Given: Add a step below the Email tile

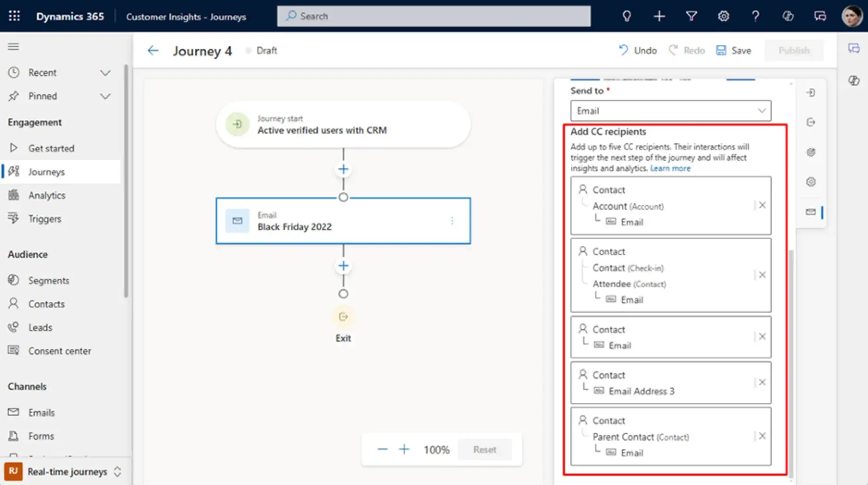Looking at the screenshot, I should (x=343, y=266).
